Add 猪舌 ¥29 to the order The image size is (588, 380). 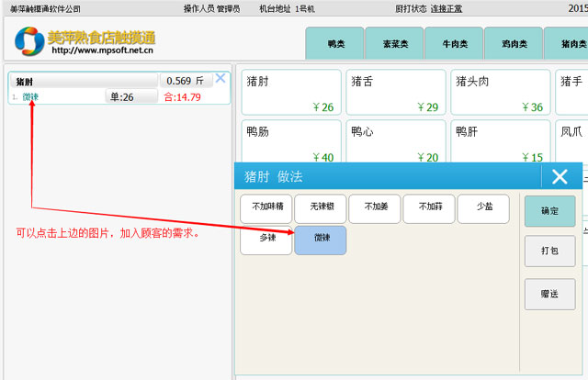pyautogui.click(x=394, y=93)
